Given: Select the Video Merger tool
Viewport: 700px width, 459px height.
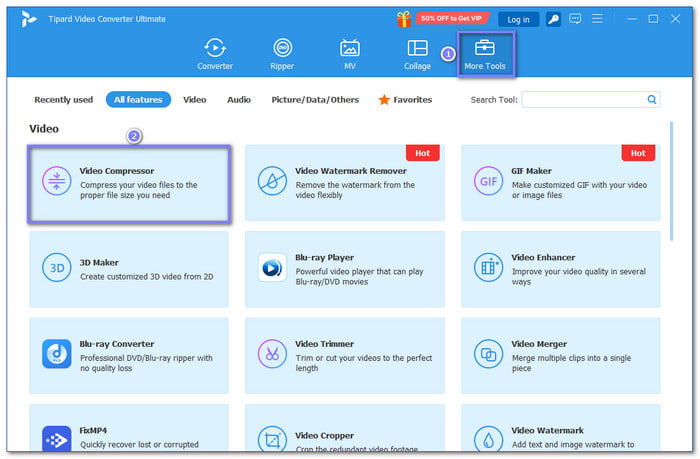Looking at the screenshot, I should tap(560, 354).
